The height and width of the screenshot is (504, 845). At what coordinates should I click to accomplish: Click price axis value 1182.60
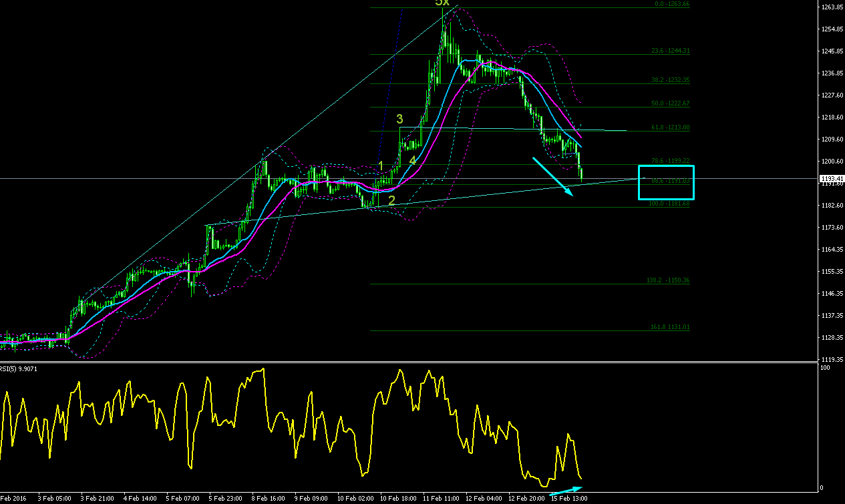[x=832, y=206]
